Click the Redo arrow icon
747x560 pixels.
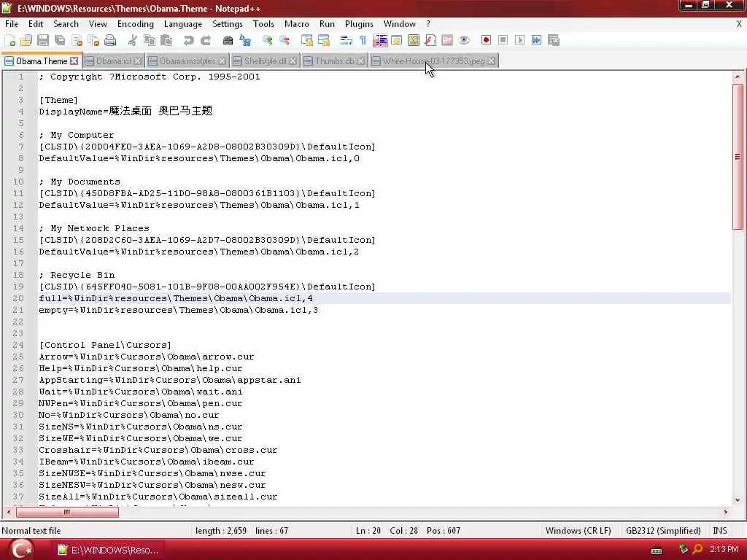pos(205,41)
